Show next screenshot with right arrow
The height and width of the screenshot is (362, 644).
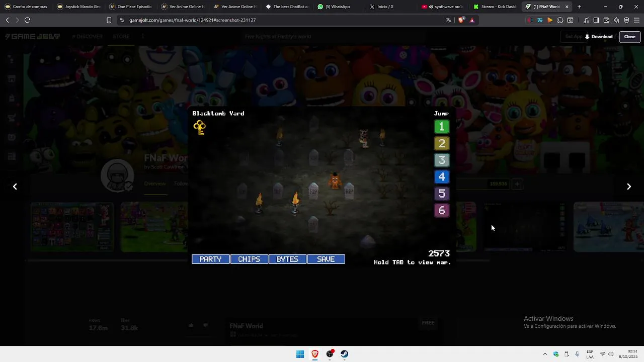[x=629, y=187]
